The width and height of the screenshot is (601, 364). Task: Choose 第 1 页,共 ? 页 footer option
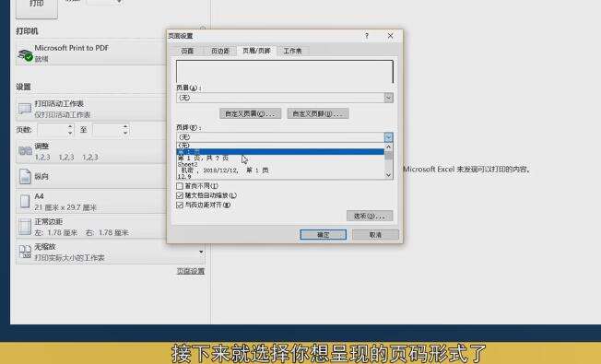coord(280,158)
